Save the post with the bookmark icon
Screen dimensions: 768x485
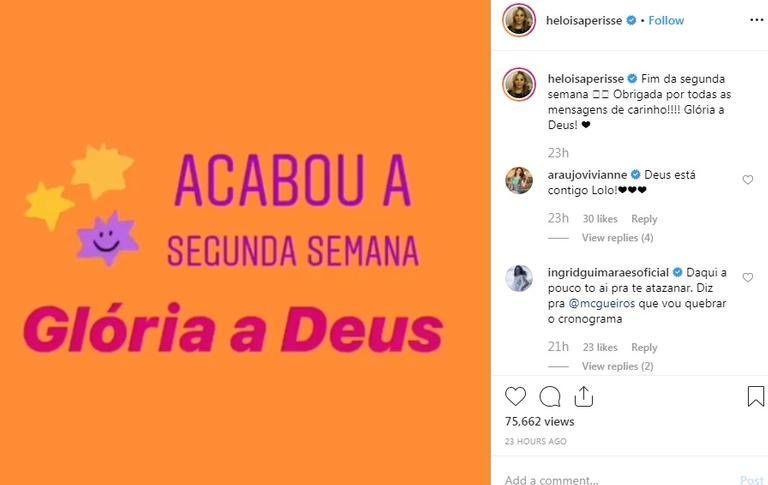755,396
